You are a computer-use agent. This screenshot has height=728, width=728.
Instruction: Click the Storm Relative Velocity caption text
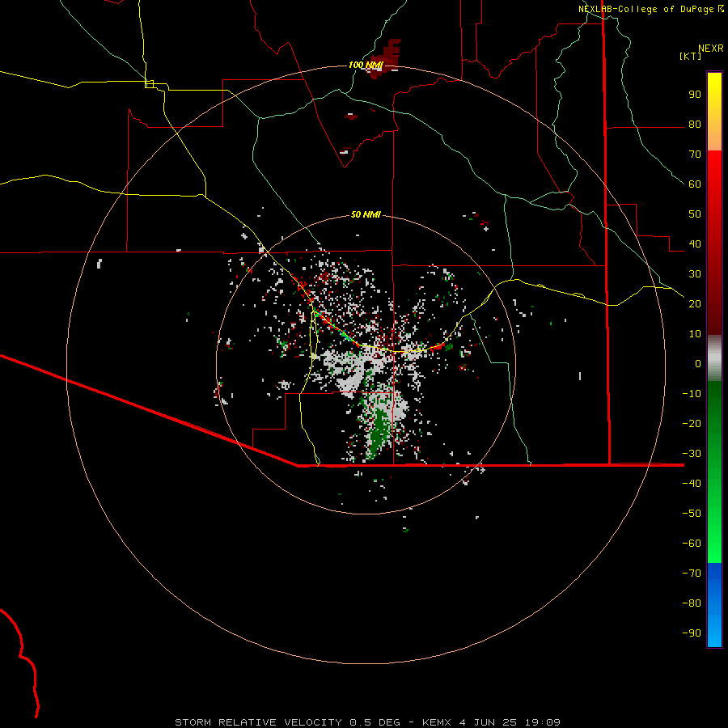click(x=367, y=722)
